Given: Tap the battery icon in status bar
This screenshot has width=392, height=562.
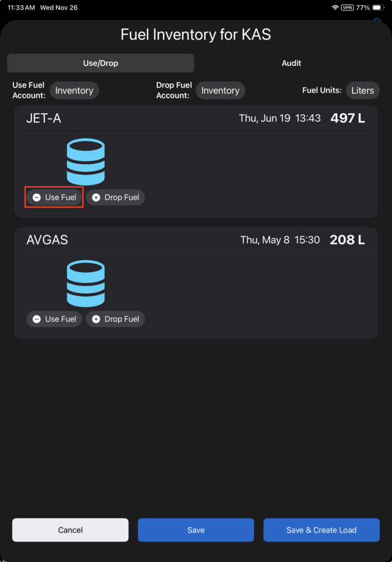Looking at the screenshot, I should point(378,8).
